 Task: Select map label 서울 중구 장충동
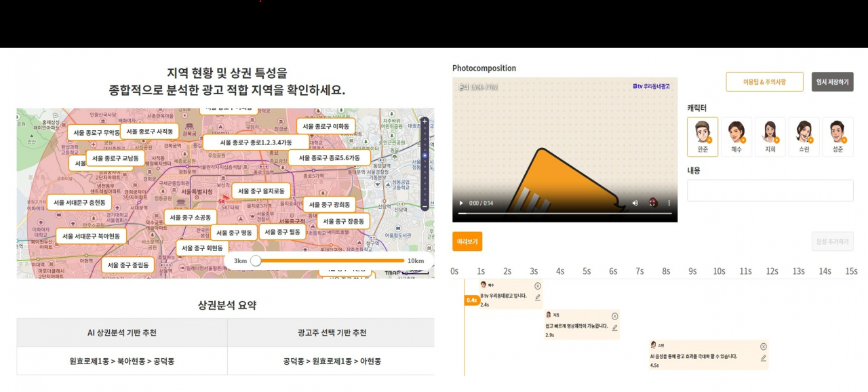345,221
